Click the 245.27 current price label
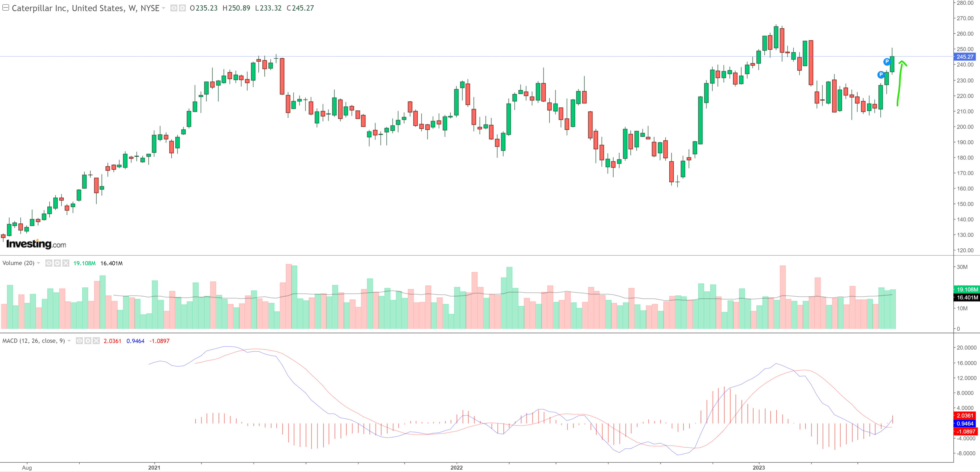The height and width of the screenshot is (472, 980). click(x=965, y=57)
